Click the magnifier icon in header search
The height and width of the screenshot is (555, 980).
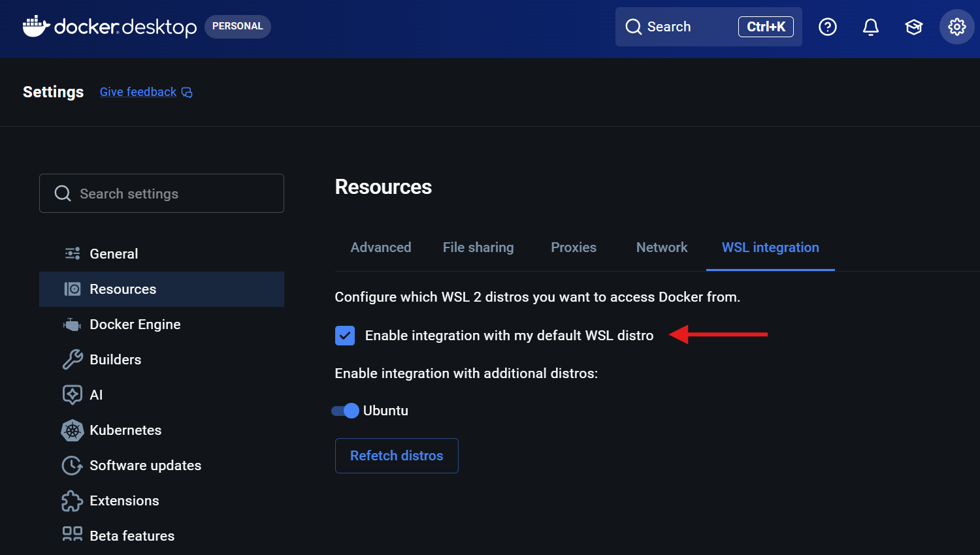634,27
